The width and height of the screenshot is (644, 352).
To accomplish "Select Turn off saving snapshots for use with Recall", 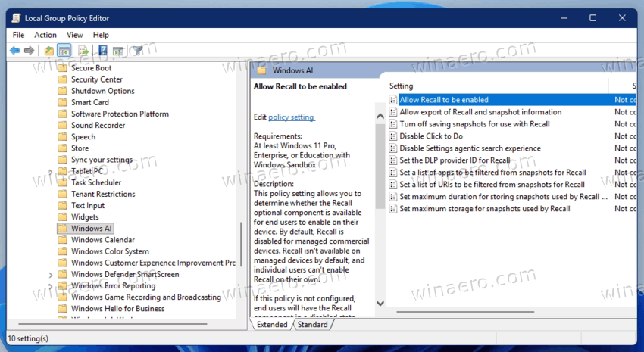I will [x=474, y=124].
